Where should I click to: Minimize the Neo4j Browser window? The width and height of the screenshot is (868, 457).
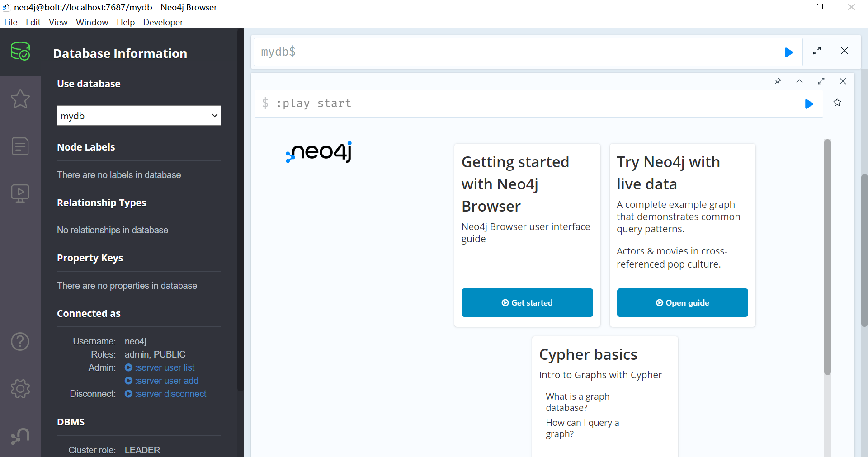tap(788, 7)
